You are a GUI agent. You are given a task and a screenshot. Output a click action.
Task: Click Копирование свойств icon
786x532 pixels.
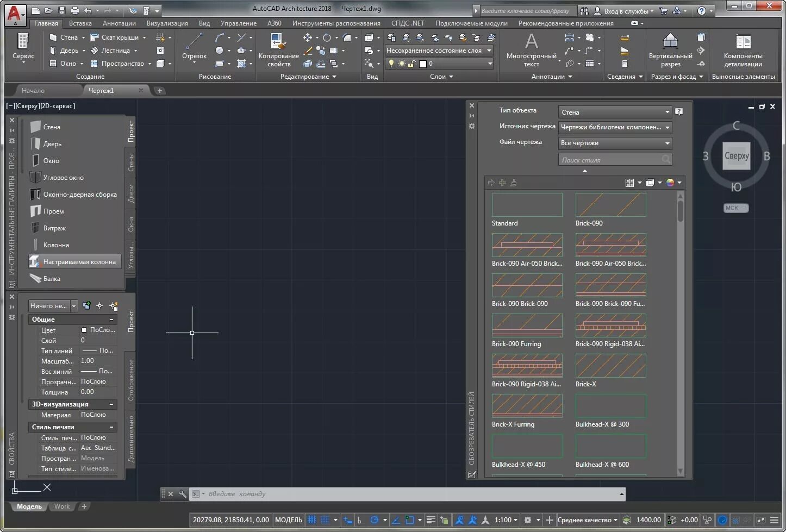click(278, 49)
